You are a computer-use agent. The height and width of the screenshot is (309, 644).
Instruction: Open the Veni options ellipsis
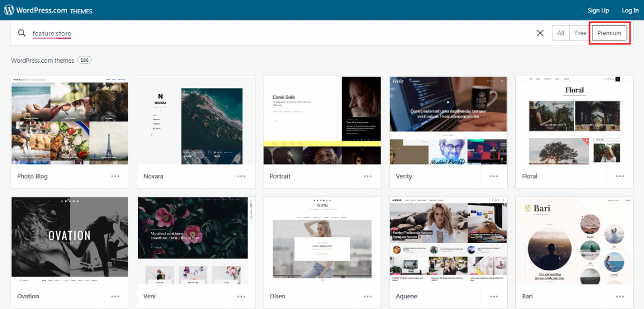(241, 296)
